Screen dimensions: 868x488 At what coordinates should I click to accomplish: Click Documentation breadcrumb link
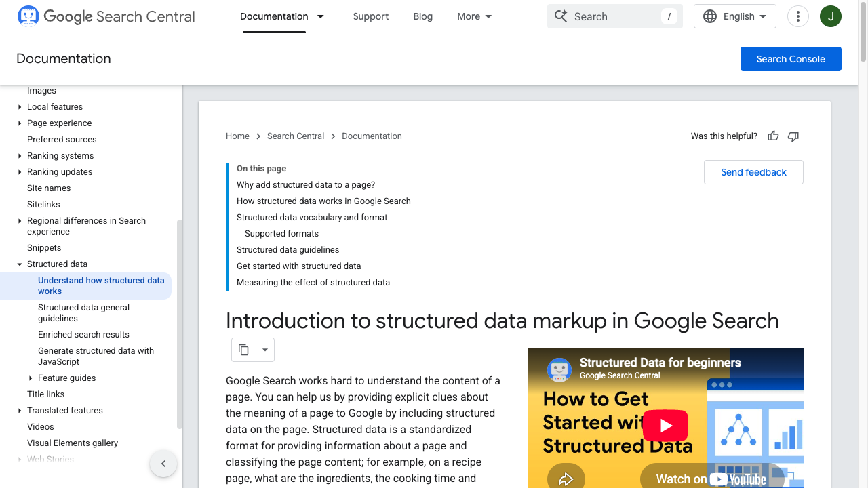click(x=372, y=136)
